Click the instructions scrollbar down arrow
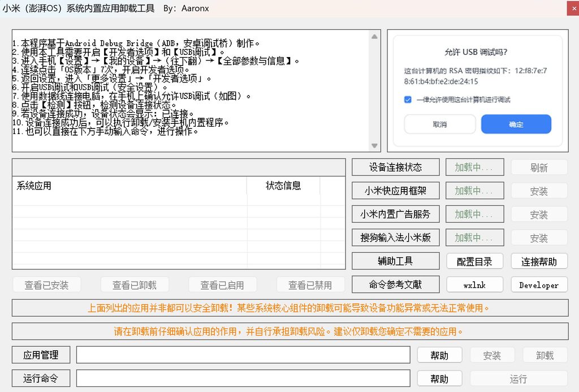The image size is (579, 392). [374, 145]
